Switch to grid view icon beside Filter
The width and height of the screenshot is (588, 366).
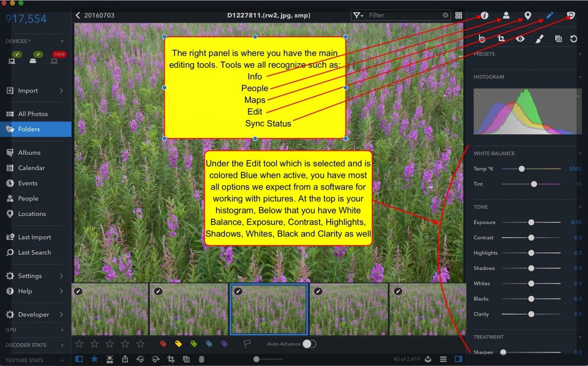pos(459,15)
